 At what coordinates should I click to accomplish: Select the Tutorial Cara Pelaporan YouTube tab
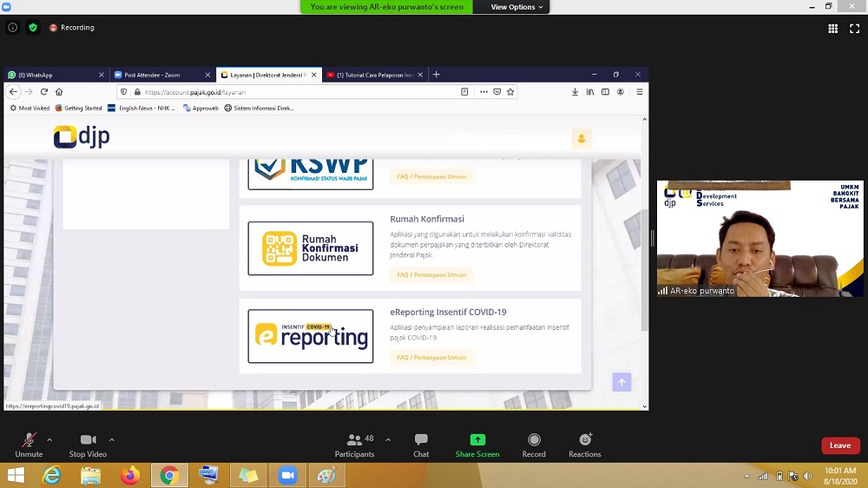(x=370, y=75)
